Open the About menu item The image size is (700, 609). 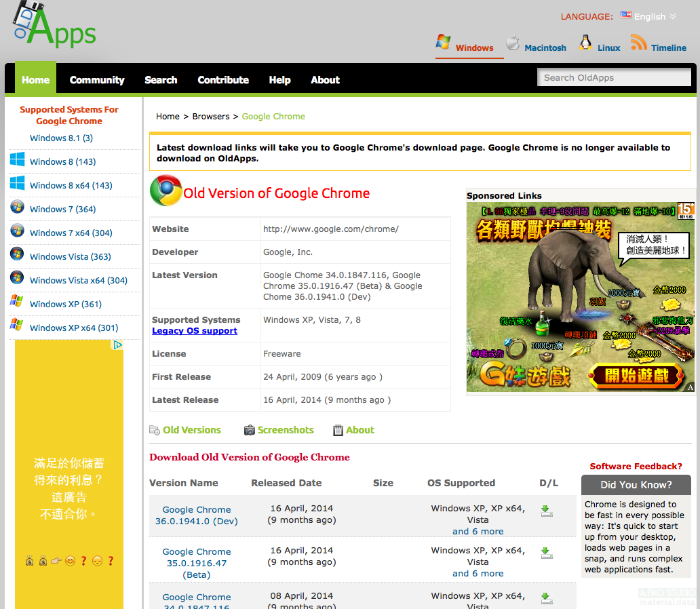click(x=325, y=80)
